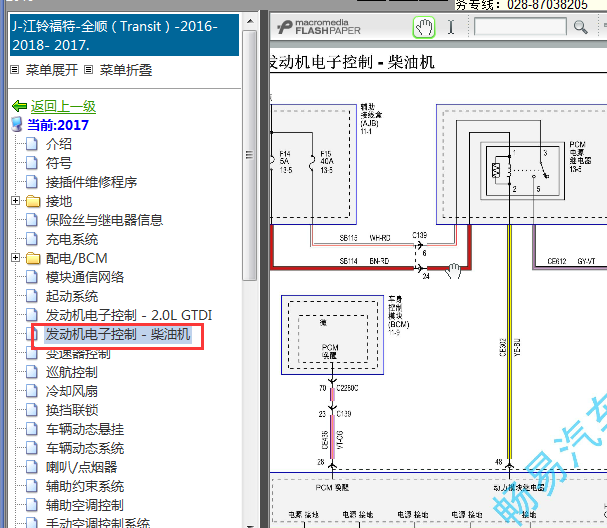Click the 菜单折叠 collapse-all icon

pyautogui.click(x=89, y=70)
